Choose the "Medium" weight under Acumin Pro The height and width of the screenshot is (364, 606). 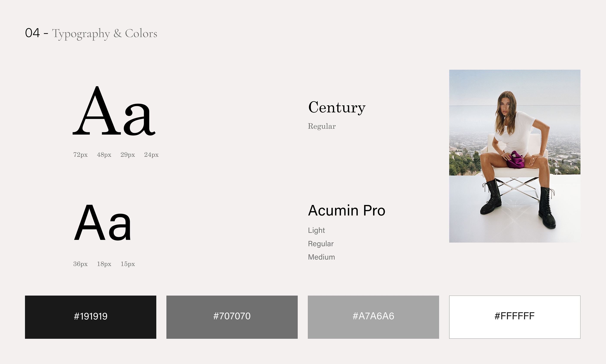[x=321, y=257]
